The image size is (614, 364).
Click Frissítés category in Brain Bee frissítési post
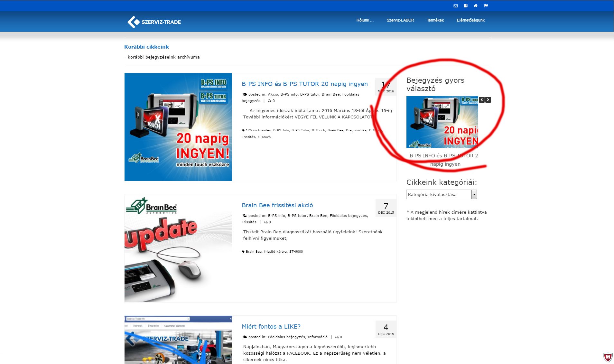(249, 222)
